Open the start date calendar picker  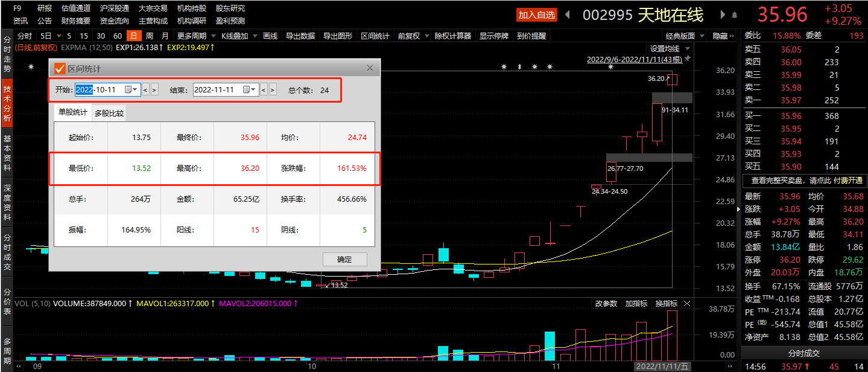click(131, 90)
